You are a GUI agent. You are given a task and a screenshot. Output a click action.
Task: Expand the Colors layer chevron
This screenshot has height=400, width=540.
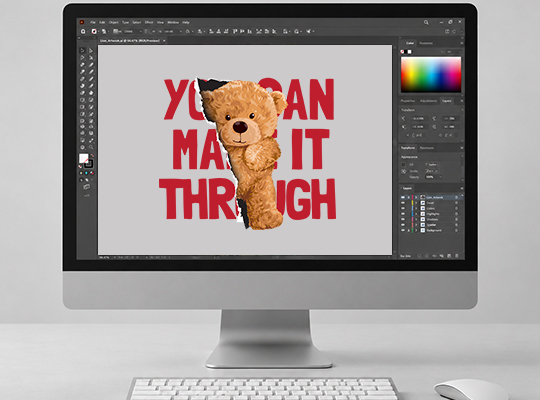416,208
